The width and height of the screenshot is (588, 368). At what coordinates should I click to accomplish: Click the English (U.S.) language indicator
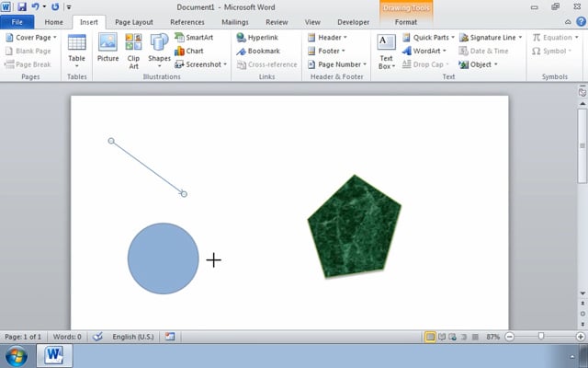coord(133,338)
